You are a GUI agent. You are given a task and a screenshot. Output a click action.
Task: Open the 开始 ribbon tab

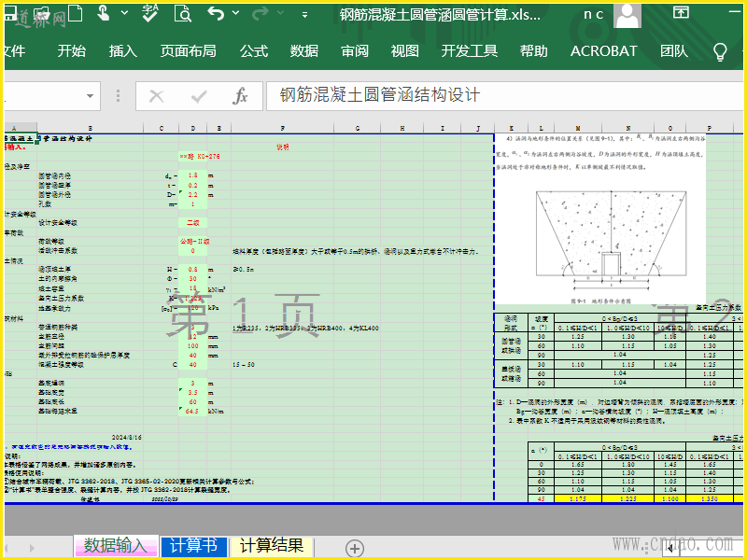72,51
